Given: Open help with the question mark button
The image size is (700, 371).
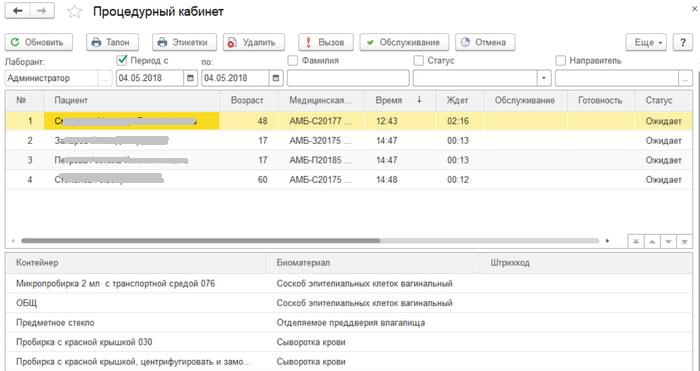Looking at the screenshot, I should [683, 42].
